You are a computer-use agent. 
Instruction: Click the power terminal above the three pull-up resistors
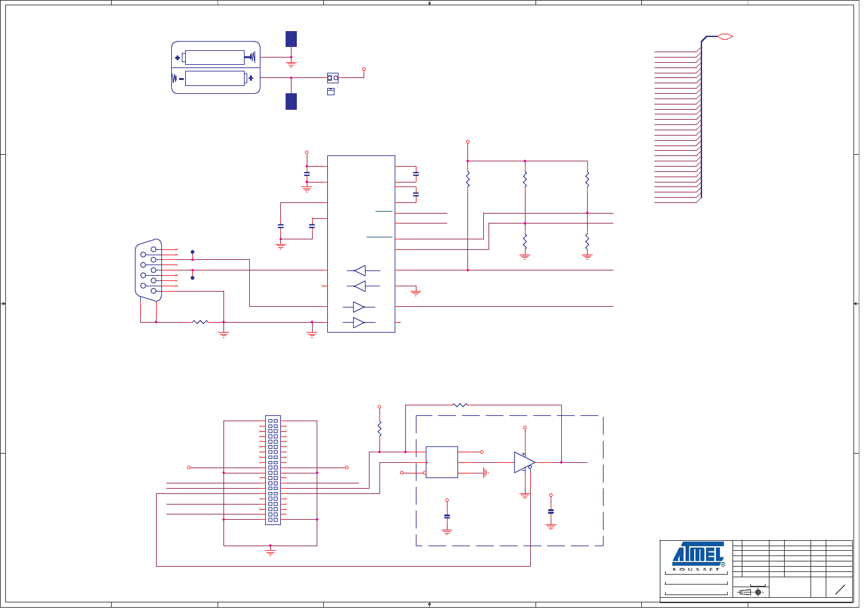[x=467, y=142]
